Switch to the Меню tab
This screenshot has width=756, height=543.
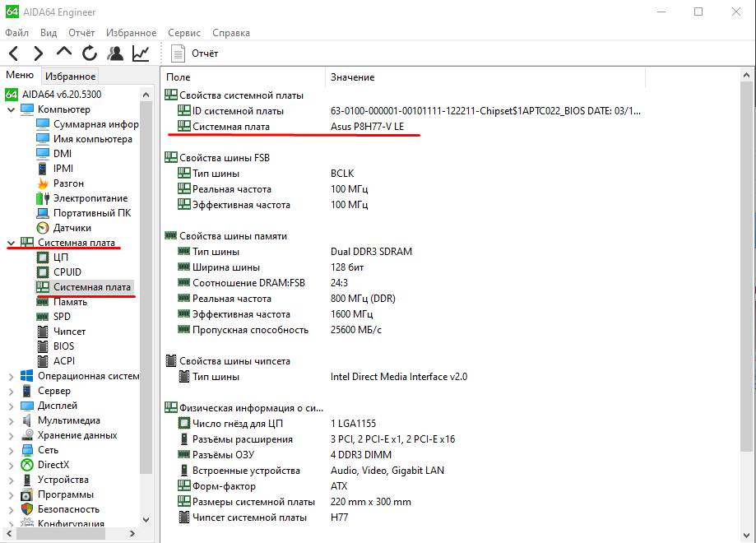coord(20,75)
